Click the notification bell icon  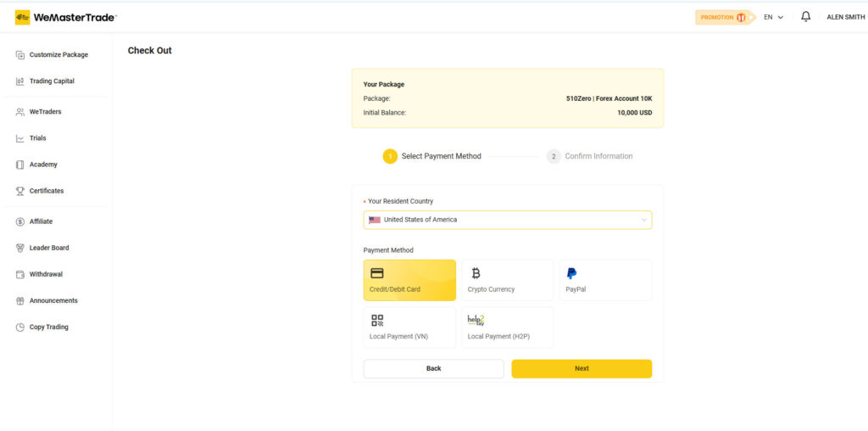tap(805, 17)
